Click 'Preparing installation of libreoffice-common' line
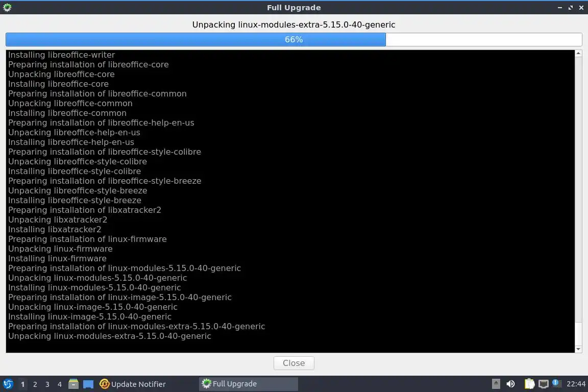The width and height of the screenshot is (588, 392). (97, 94)
